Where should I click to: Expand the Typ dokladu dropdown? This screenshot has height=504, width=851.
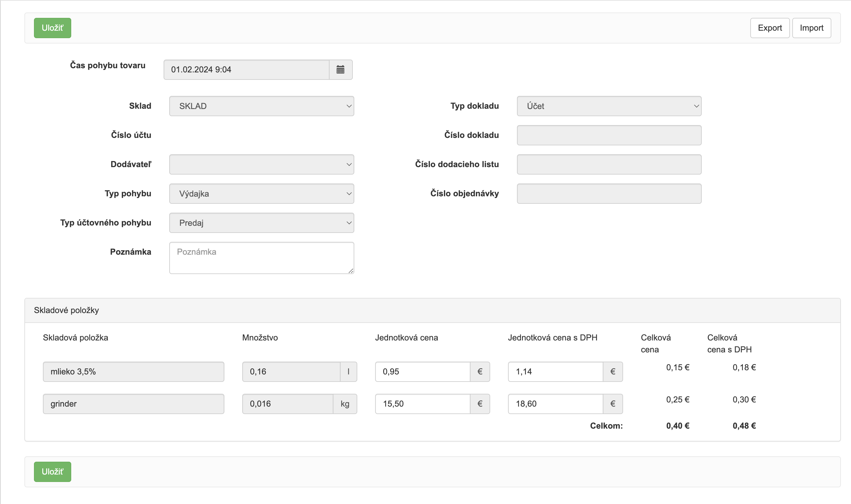(609, 106)
